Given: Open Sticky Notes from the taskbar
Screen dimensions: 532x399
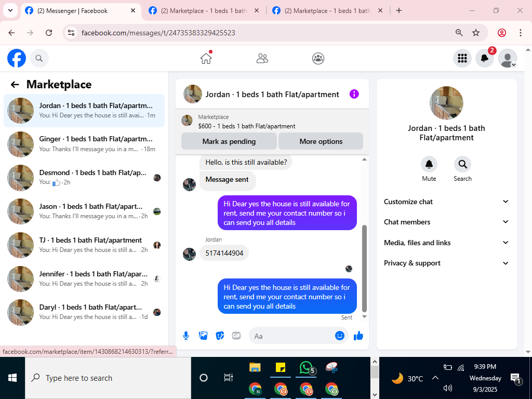Looking at the screenshot, I should coord(281,367).
